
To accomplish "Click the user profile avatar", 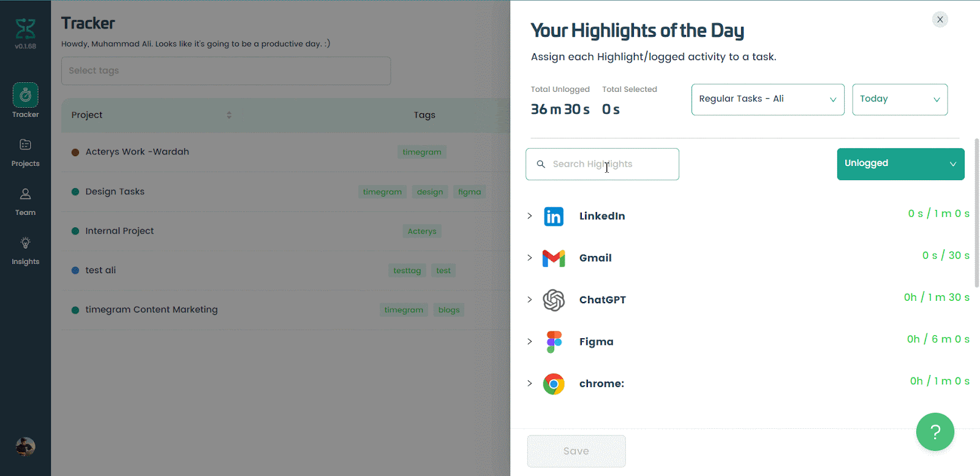I will coord(25,447).
